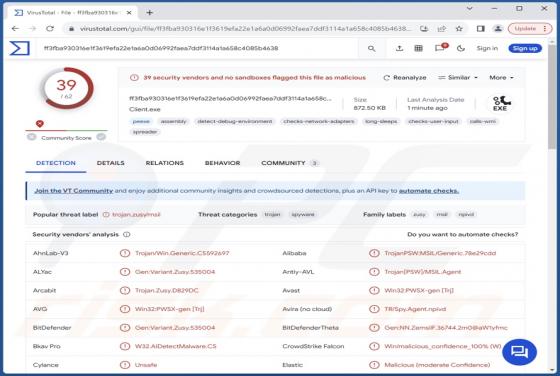Click the VirusTotal logo icon

pos(20,48)
